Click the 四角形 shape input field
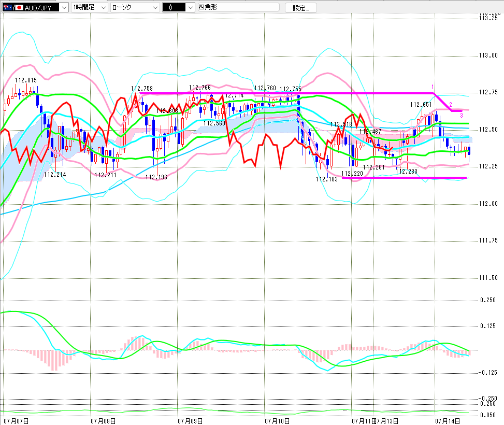The image size is (504, 425). 238,7
